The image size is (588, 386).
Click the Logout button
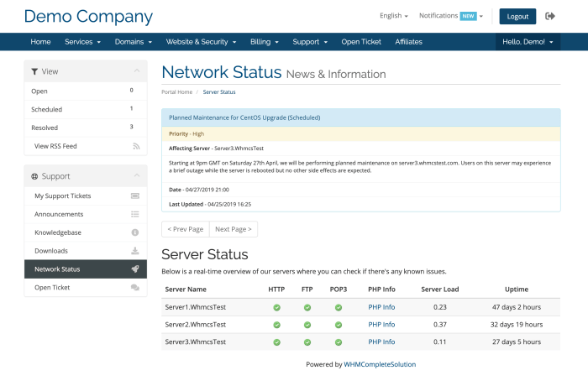[517, 17]
